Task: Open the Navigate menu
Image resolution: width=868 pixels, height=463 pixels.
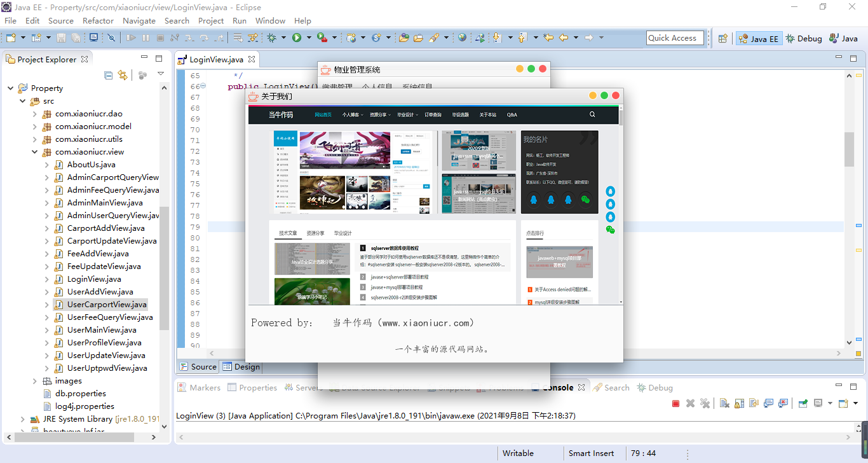Action: pos(139,20)
